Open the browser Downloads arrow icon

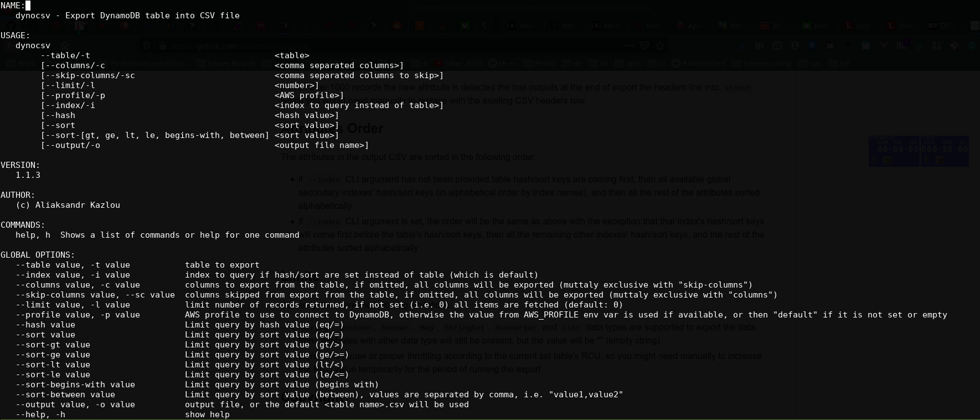[742, 46]
